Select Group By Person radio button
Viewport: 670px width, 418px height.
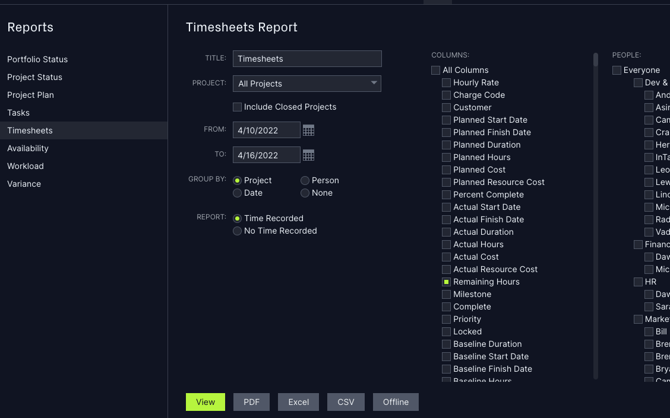[x=305, y=181]
